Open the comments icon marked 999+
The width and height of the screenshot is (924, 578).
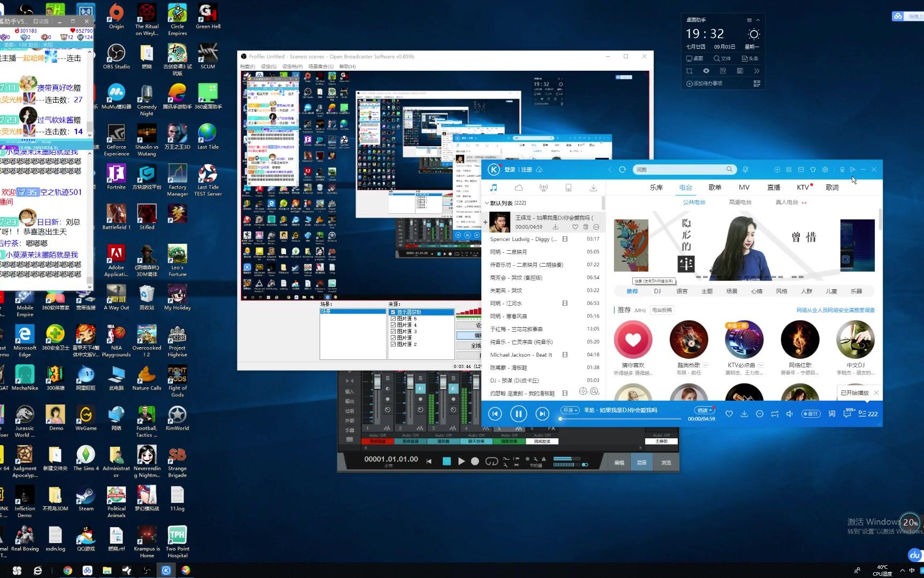click(848, 413)
